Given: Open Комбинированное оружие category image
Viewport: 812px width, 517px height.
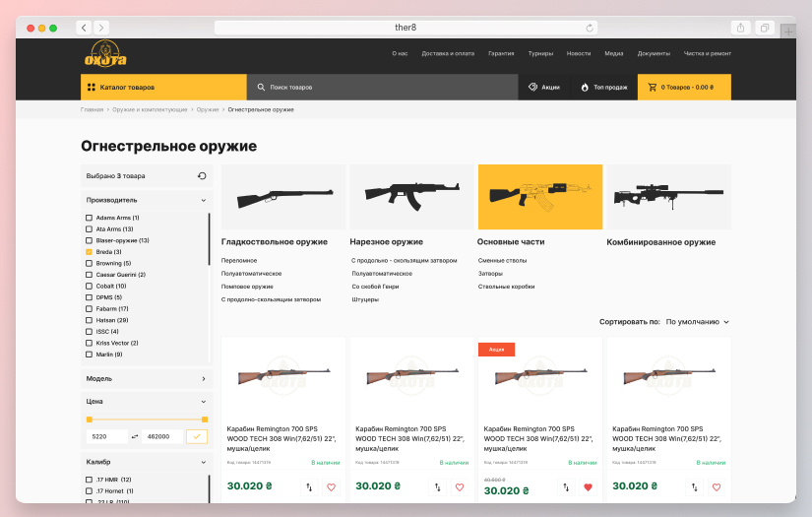Looking at the screenshot, I should point(668,197).
